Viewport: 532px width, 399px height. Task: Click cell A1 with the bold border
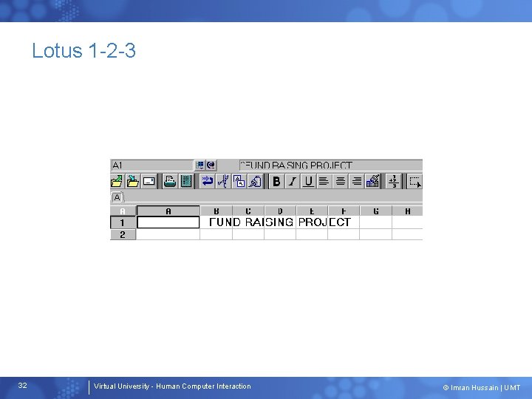(x=168, y=222)
